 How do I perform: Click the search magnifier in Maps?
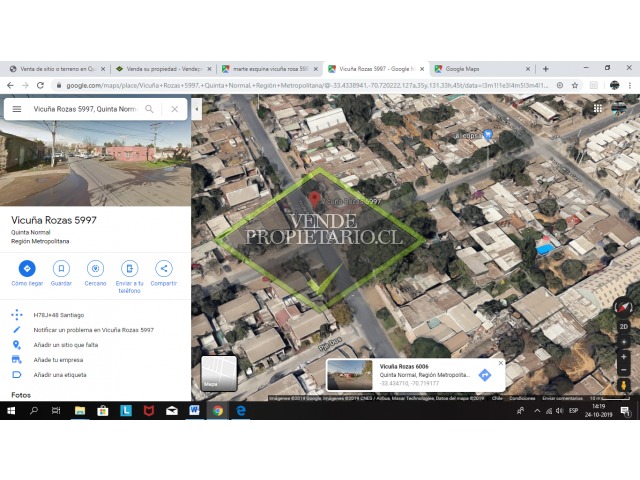tap(150, 109)
